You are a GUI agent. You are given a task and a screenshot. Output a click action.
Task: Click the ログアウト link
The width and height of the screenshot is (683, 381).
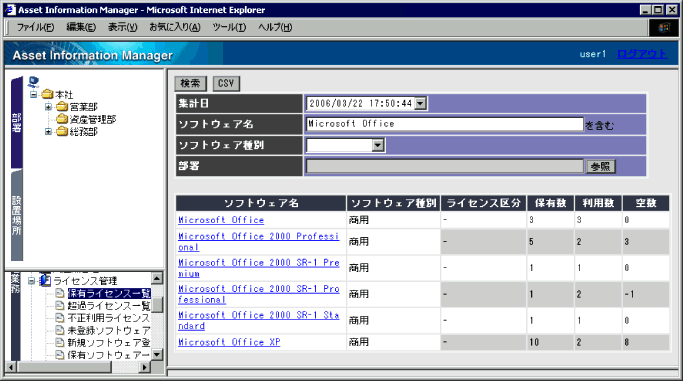[x=642, y=54]
